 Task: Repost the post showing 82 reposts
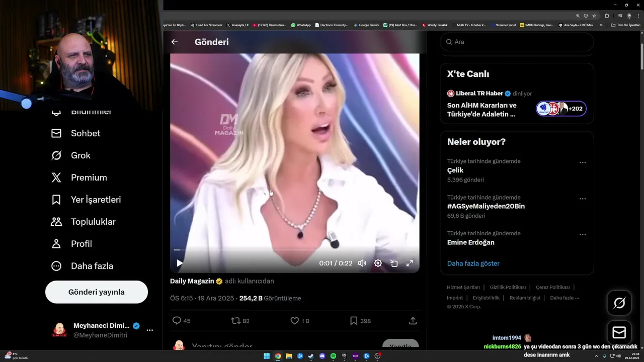[240, 321]
